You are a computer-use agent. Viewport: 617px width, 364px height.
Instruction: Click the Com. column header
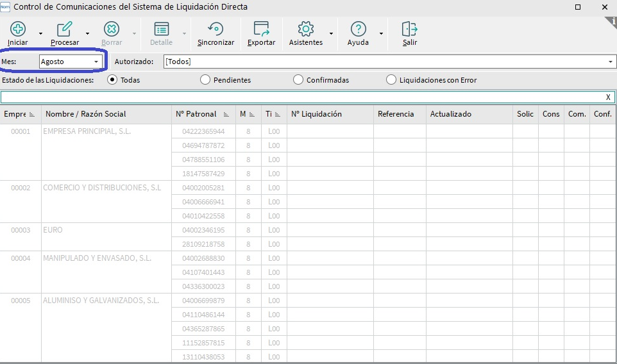[x=577, y=114]
